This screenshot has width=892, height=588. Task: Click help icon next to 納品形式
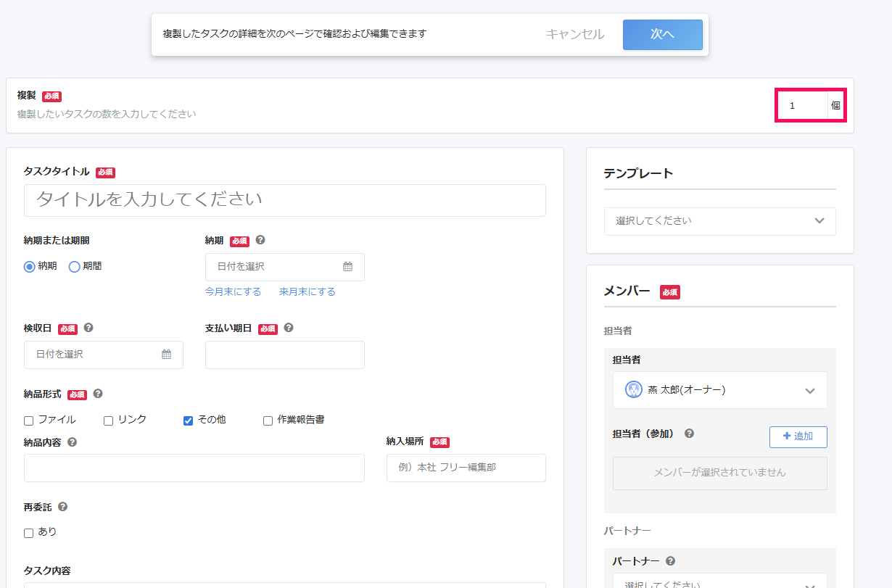[98, 394]
